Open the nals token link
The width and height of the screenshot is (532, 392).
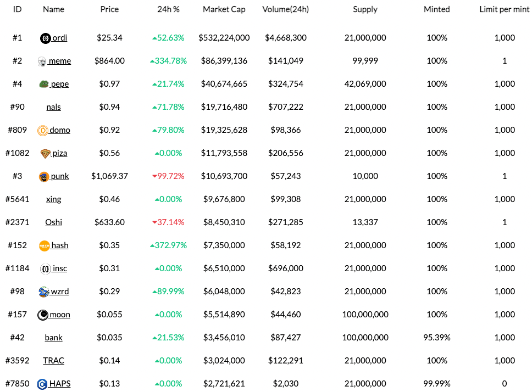(x=53, y=107)
